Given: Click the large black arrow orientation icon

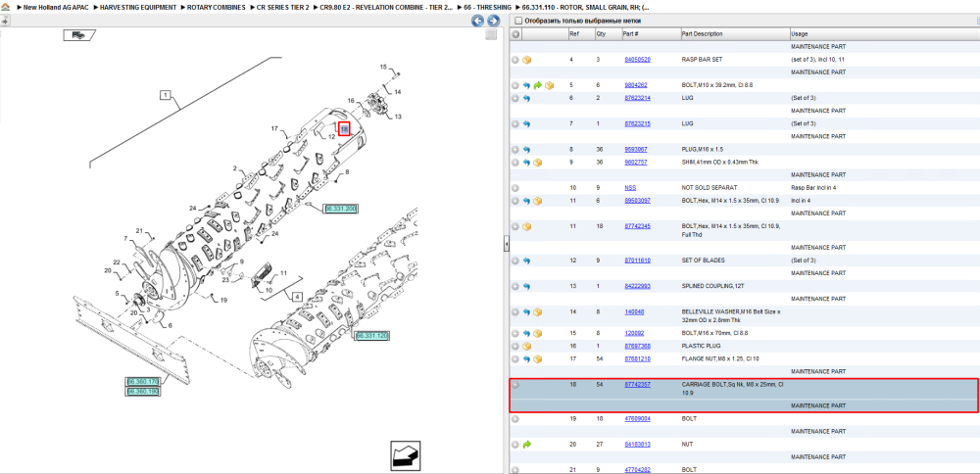Looking at the screenshot, I should (406, 455).
